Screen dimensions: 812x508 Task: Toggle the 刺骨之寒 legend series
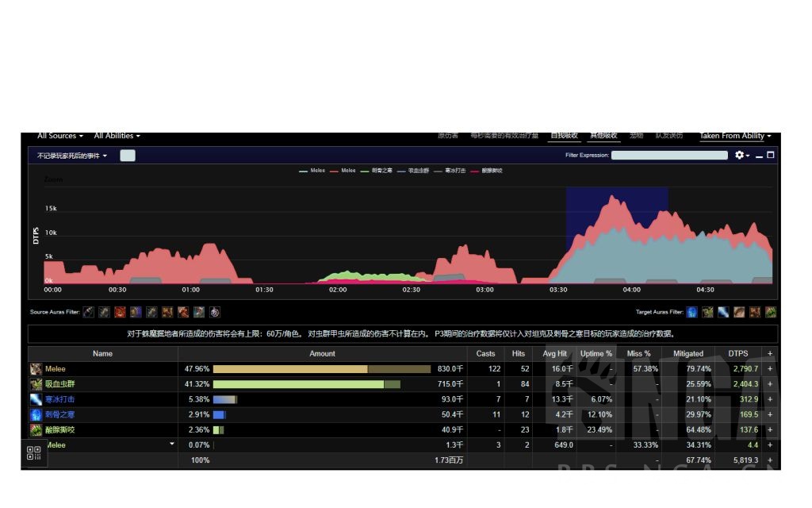point(377,171)
